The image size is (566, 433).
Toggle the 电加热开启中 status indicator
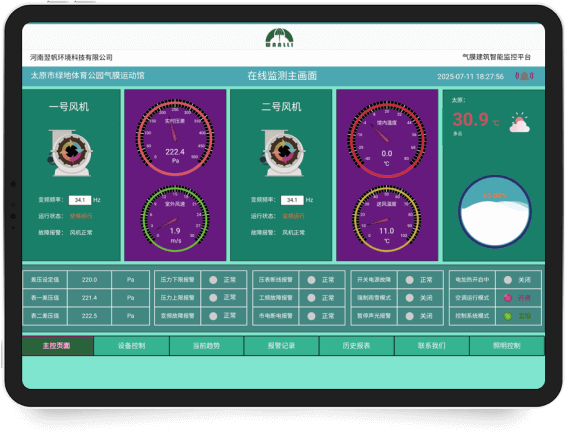coord(508,280)
